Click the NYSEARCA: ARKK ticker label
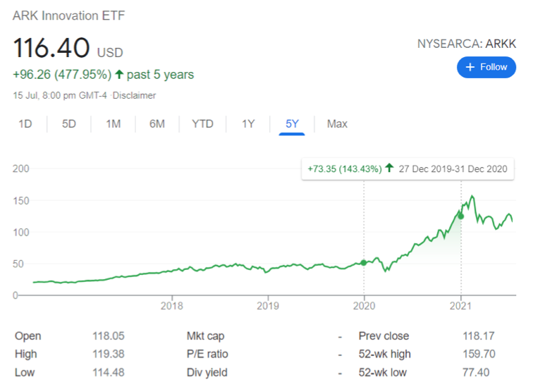Viewport: 533px width, 392px height. point(467,44)
